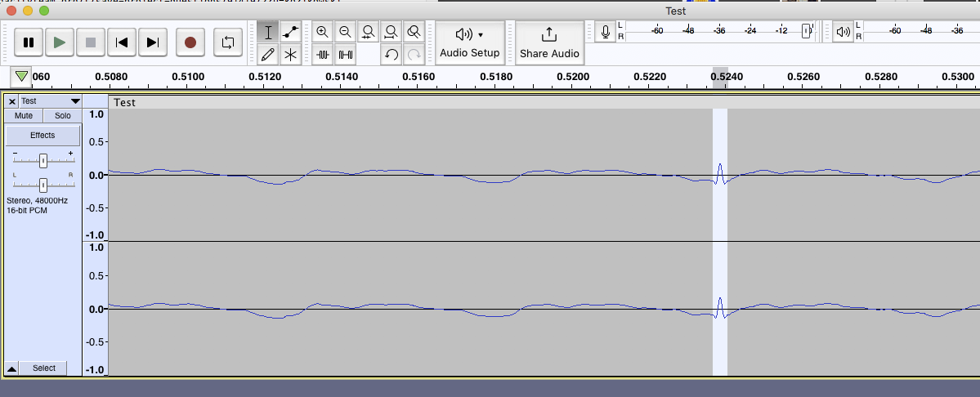Activate the Multi-Tool asterisk icon
This screenshot has height=397, width=980.
(290, 55)
